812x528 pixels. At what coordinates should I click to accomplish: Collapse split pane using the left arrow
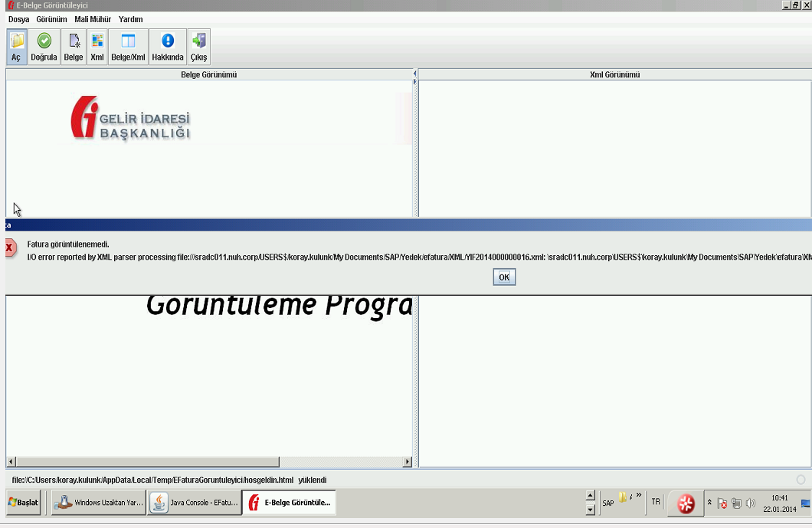(x=414, y=74)
